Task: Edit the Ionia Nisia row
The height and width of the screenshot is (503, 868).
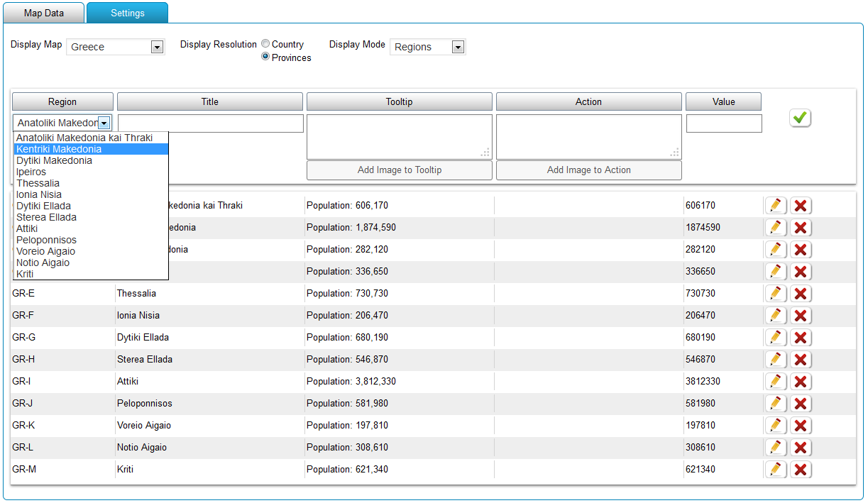Action: [x=775, y=316]
